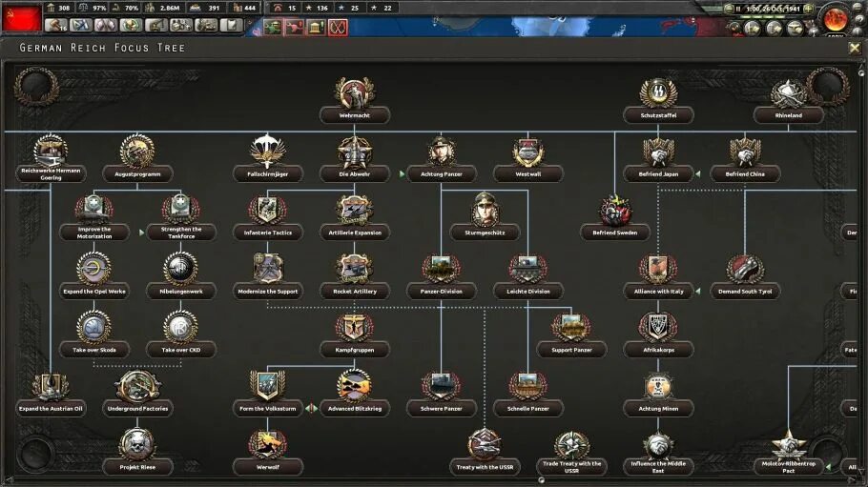This screenshot has height=487, width=868.
Task: Pick the Rocket Artillery focus
Action: tap(355, 276)
